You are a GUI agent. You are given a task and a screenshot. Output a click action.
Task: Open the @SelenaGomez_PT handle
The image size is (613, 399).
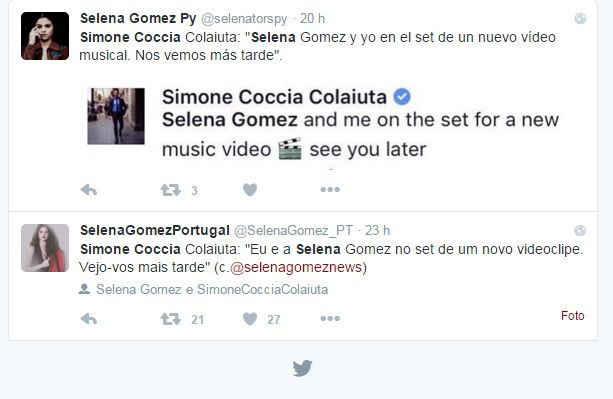293,231
